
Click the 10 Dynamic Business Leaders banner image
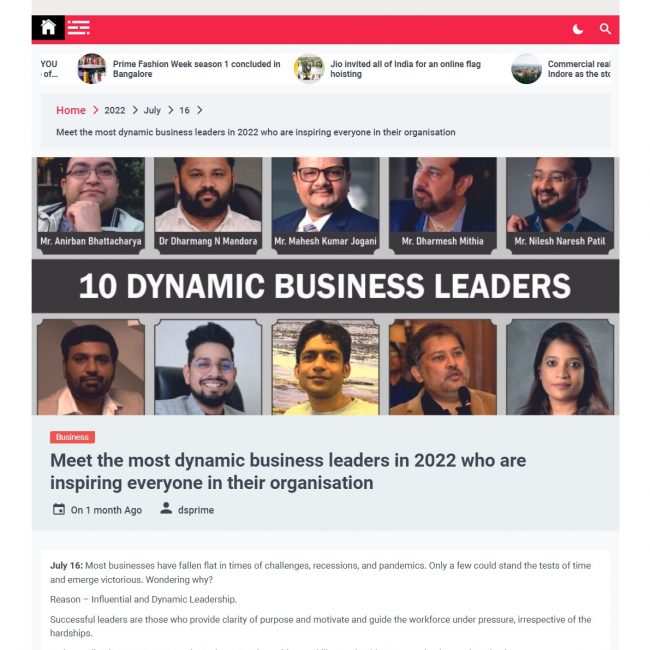(x=325, y=286)
